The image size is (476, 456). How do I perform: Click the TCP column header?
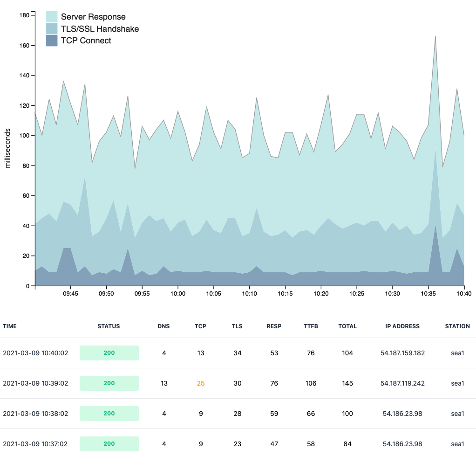[x=200, y=326]
